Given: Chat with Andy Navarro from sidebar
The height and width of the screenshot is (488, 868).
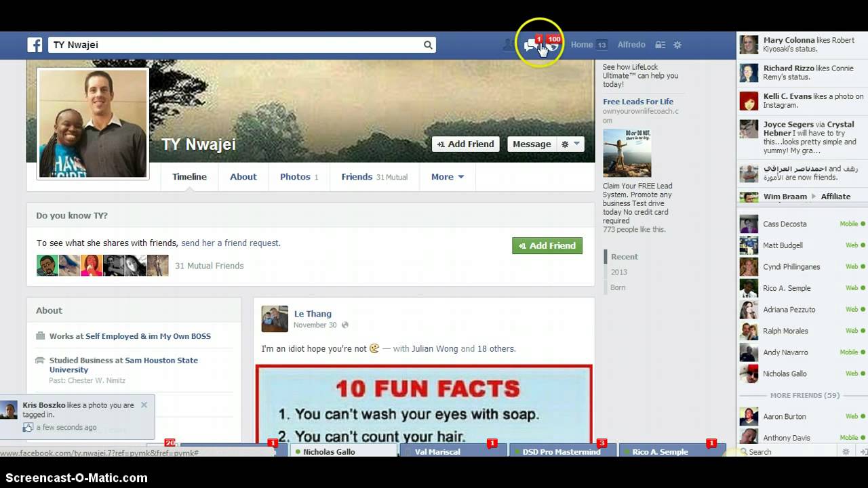Looking at the screenshot, I should tap(802, 352).
